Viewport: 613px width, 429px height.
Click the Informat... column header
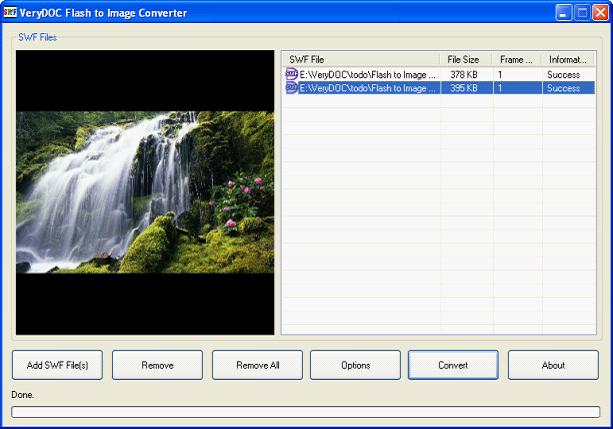[568, 59]
